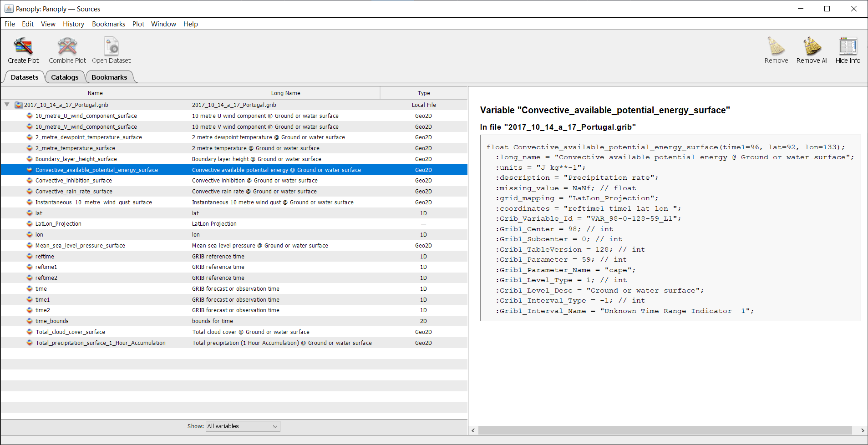Switch to the Catalogs tab

point(65,77)
